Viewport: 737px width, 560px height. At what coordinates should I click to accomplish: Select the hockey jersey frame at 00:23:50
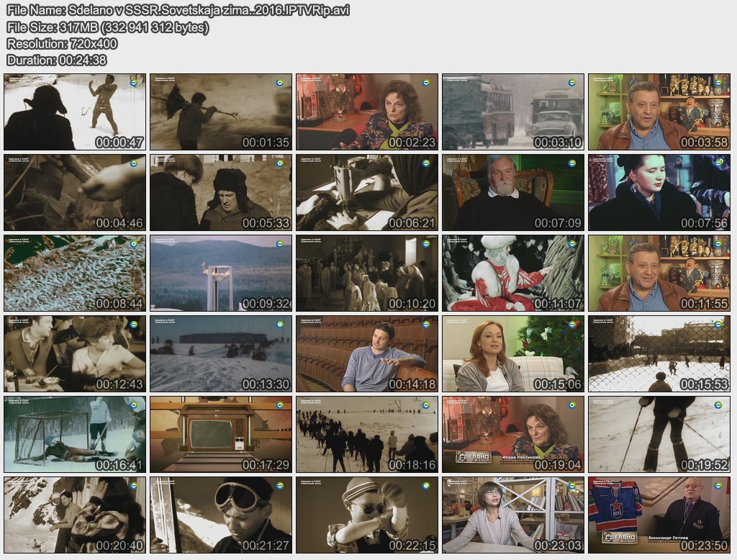point(659,515)
